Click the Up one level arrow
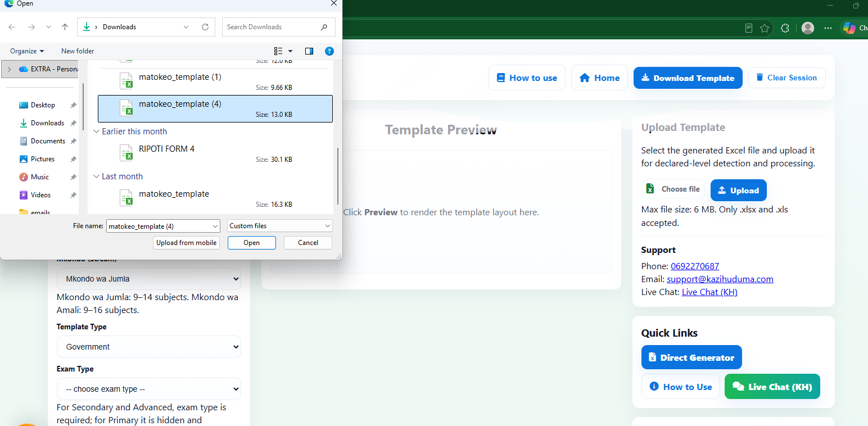This screenshot has height=426, width=868. (65, 27)
